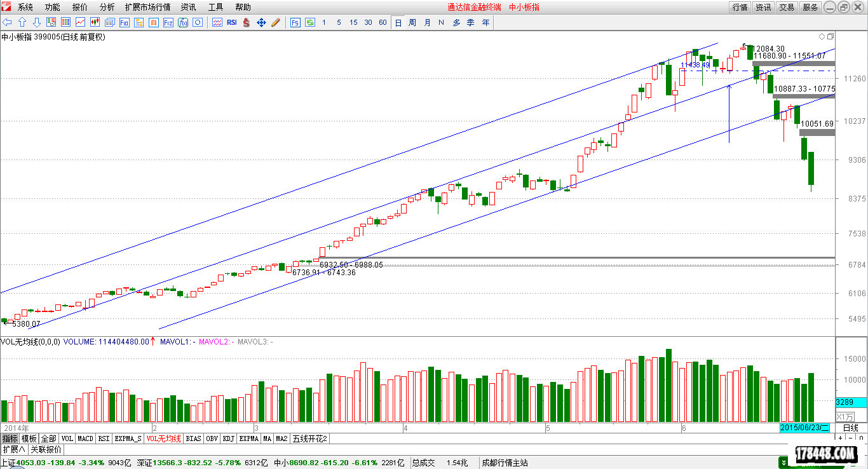
Task: Click the RSI indicator toolbar icon
Action: click(x=232, y=22)
